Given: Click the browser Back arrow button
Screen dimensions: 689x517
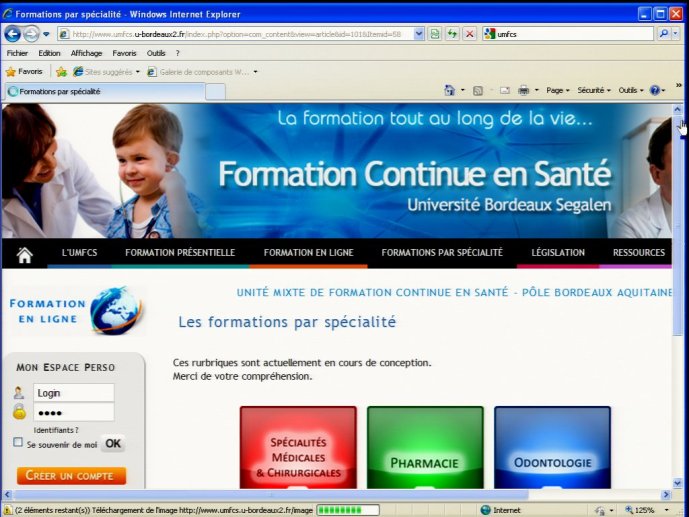Looking at the screenshot, I should (13, 34).
